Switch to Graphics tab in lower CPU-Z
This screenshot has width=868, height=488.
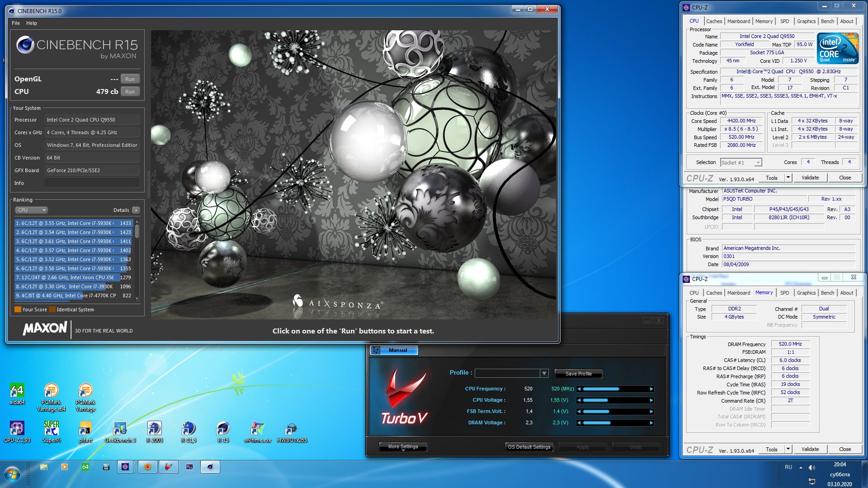point(806,293)
